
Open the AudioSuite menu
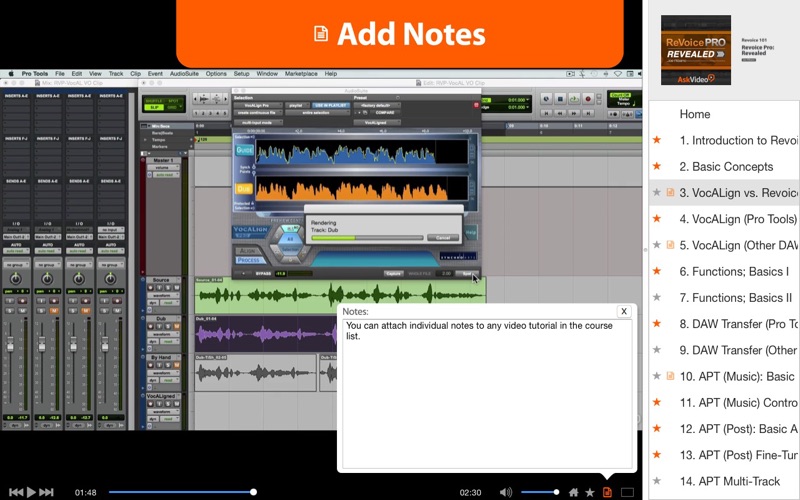pyautogui.click(x=184, y=73)
